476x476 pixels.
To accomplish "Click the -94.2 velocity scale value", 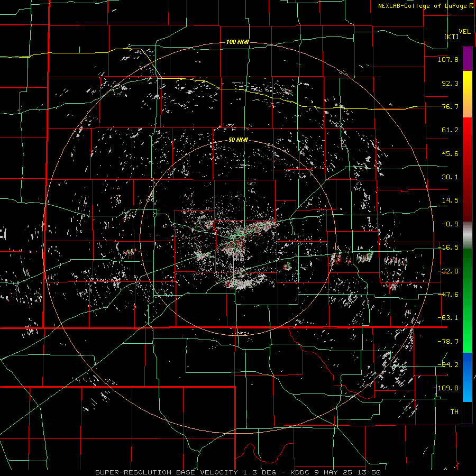I will pos(448,365).
